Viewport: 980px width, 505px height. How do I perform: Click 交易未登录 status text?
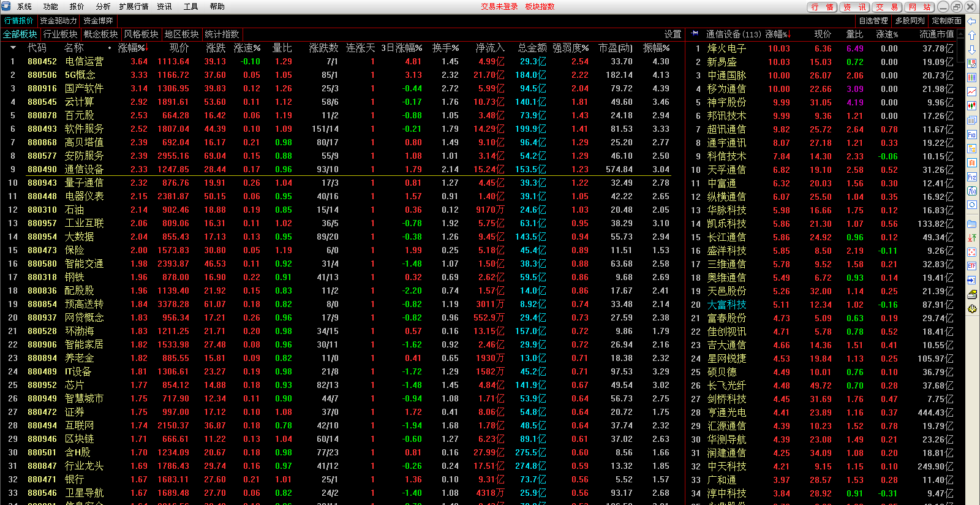click(499, 7)
